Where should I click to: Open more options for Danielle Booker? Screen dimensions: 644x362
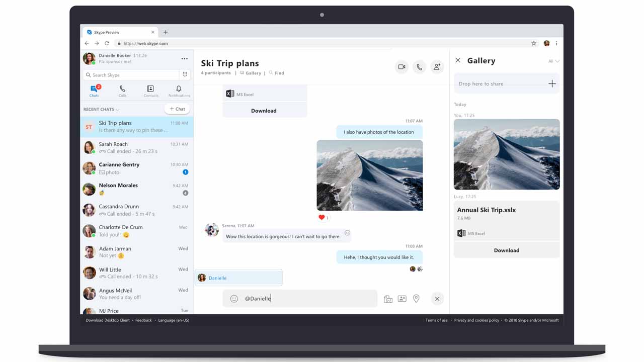184,58
